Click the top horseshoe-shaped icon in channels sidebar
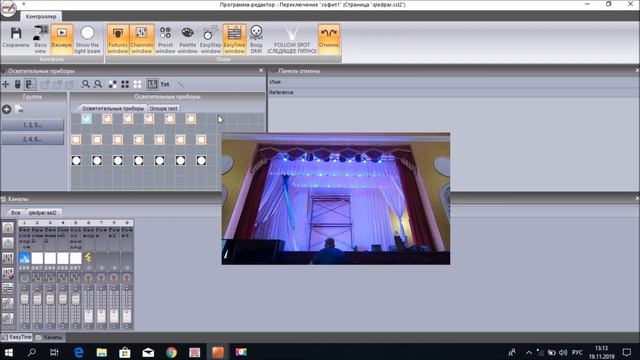The height and width of the screenshot is (360, 640). click(8, 228)
